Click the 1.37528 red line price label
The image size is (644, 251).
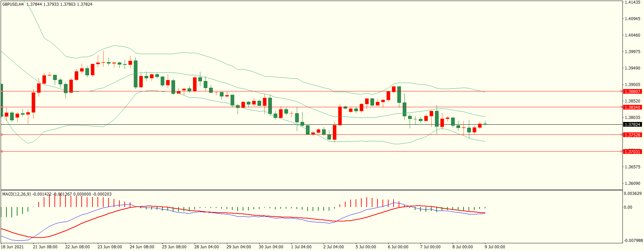pos(632,135)
